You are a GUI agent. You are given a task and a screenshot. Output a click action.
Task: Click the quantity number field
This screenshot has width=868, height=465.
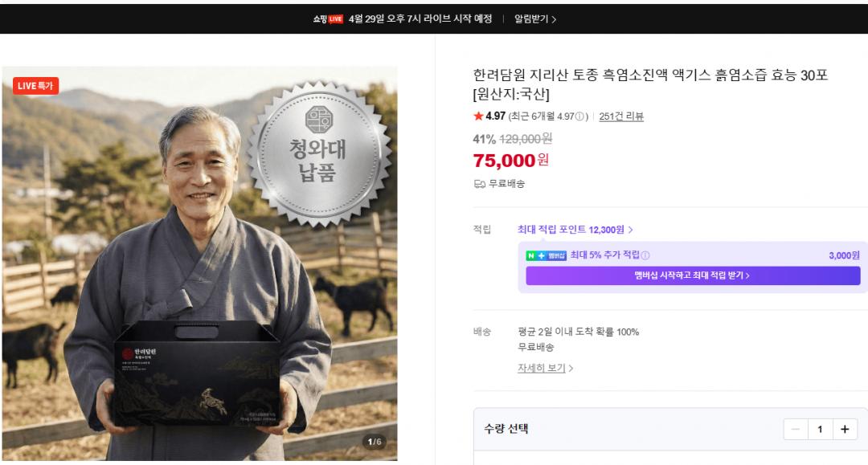820,430
